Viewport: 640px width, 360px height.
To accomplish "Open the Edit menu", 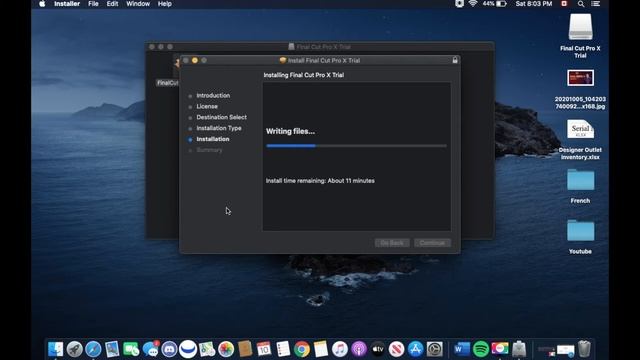I will [112, 4].
